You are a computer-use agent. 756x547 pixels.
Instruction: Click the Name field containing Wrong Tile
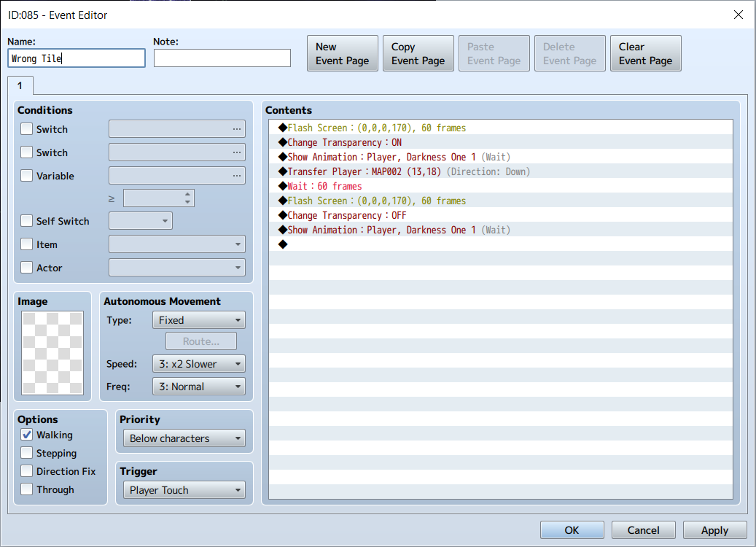[77, 58]
